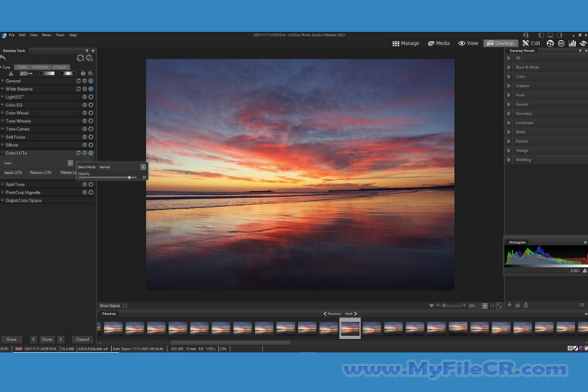
Task: Open the File menu
Action: tap(11, 35)
